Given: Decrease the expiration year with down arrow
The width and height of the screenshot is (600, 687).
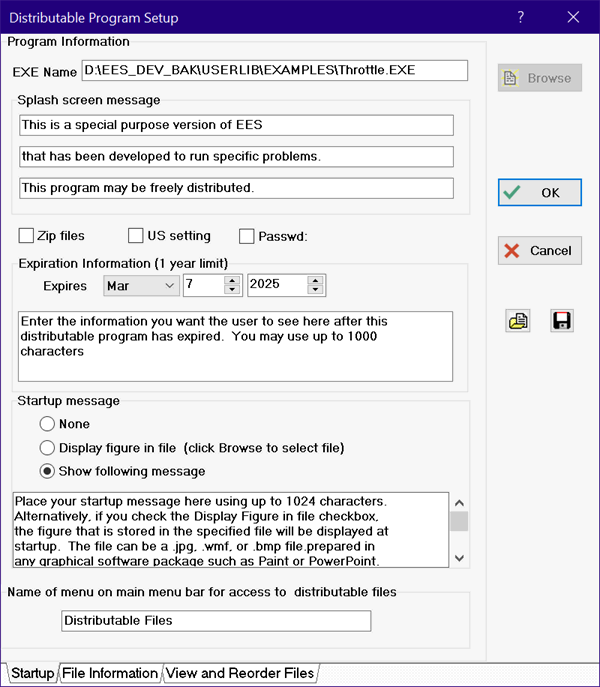Looking at the screenshot, I should tap(316, 291).
